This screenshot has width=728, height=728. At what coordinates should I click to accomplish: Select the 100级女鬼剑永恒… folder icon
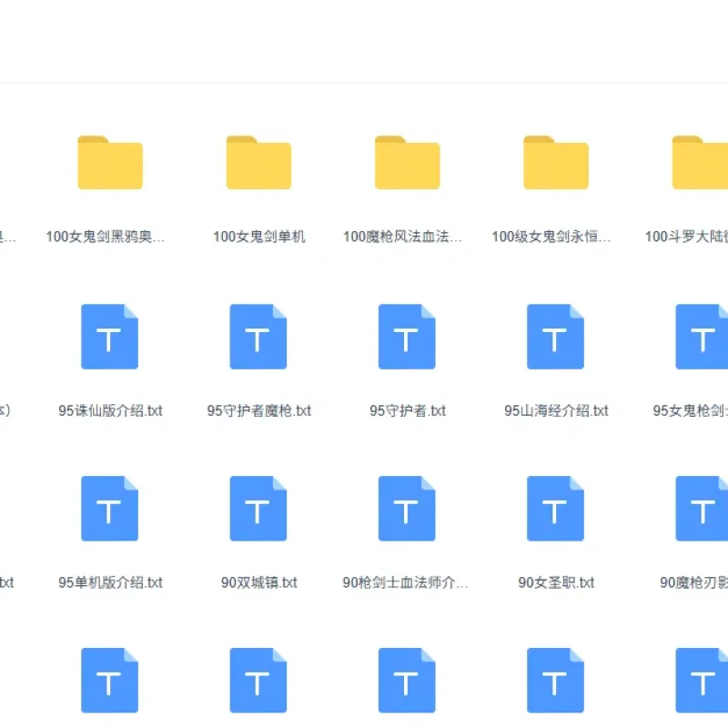pos(556,163)
